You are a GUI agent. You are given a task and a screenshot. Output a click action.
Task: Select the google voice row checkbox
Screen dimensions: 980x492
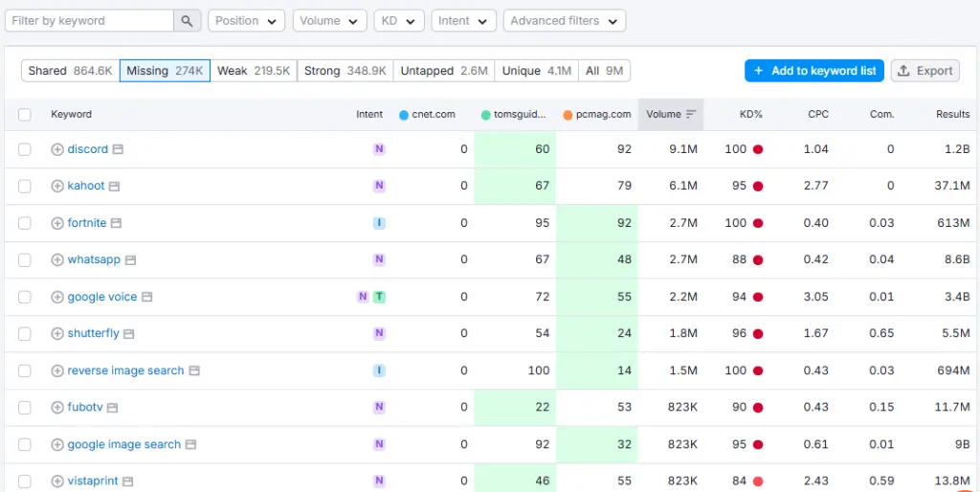[x=25, y=297]
